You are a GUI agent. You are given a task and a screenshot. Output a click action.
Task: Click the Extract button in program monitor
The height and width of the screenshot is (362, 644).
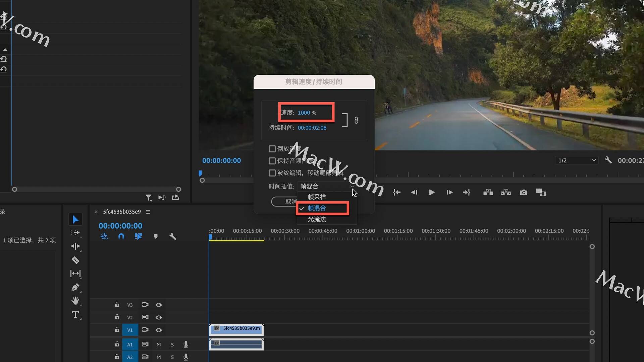point(506,192)
